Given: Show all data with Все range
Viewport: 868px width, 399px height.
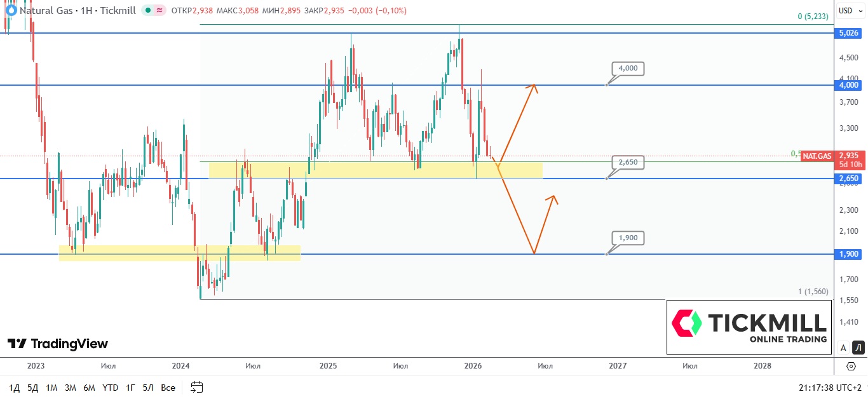Looking at the screenshot, I should (168, 388).
